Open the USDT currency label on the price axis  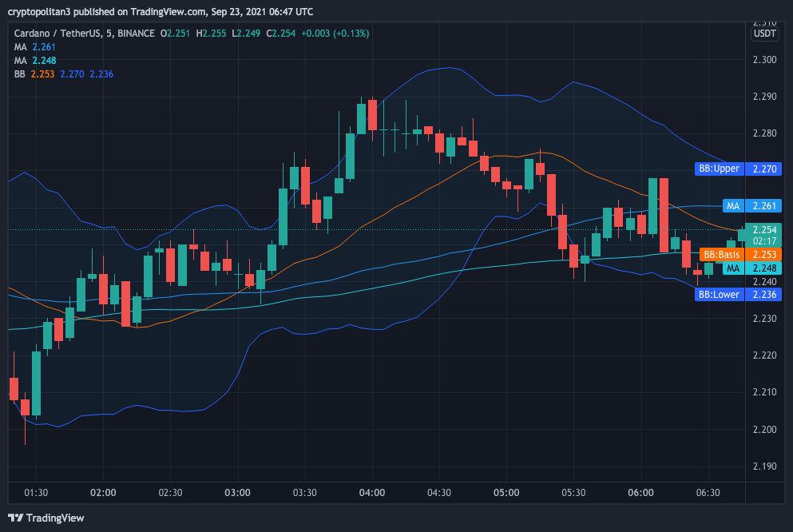coord(764,34)
